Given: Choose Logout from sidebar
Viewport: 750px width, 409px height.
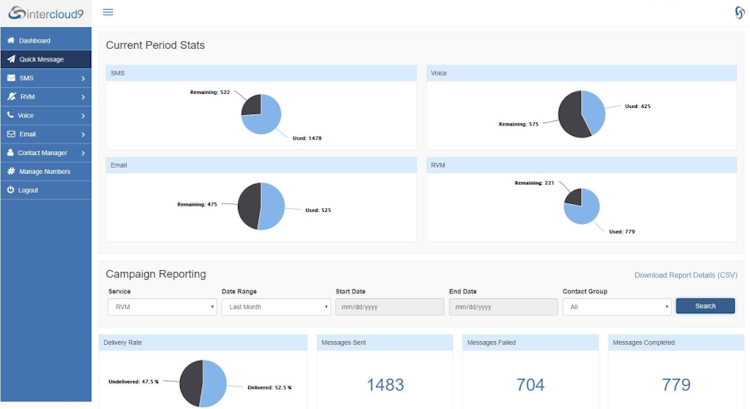Looking at the screenshot, I should click(x=46, y=190).
